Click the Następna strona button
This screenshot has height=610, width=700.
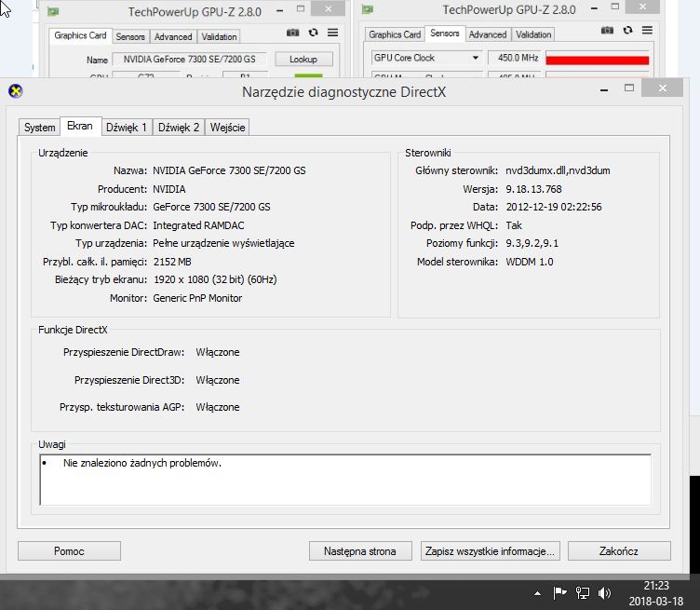click(x=360, y=551)
